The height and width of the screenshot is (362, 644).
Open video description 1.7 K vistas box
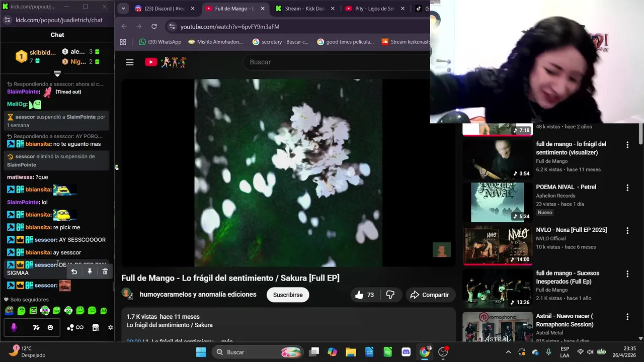coord(288,325)
